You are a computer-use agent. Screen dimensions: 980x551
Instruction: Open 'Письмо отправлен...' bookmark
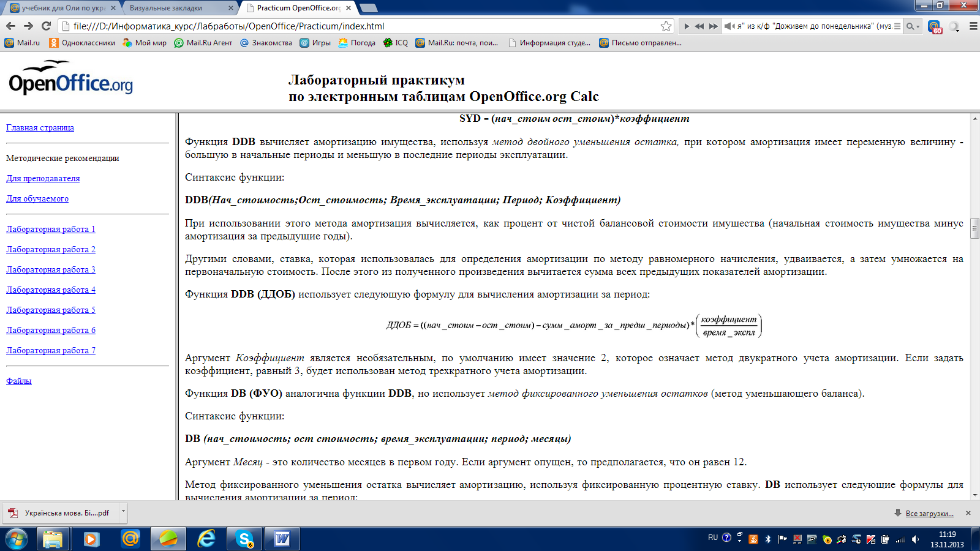[640, 43]
